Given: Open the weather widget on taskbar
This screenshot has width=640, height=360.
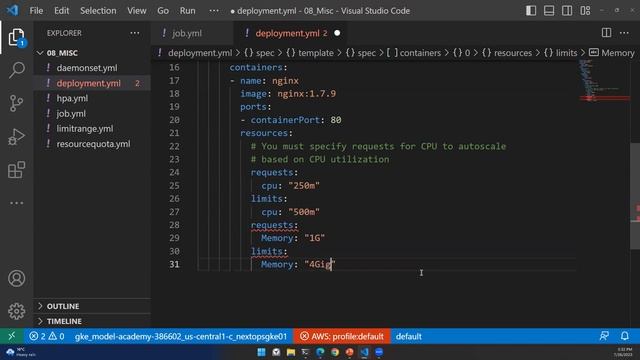Looking at the screenshot, I should click(20, 352).
